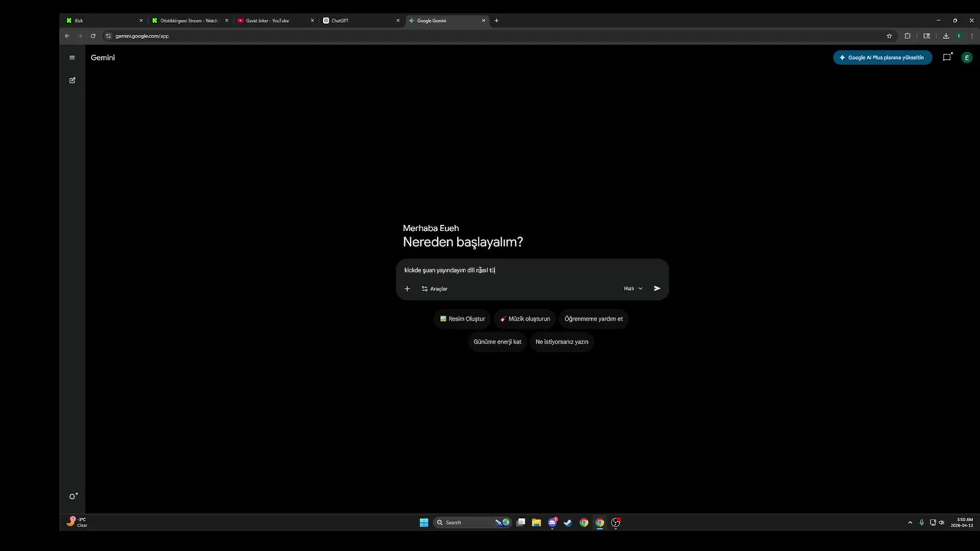Open Steam from the taskbar

point(567,523)
